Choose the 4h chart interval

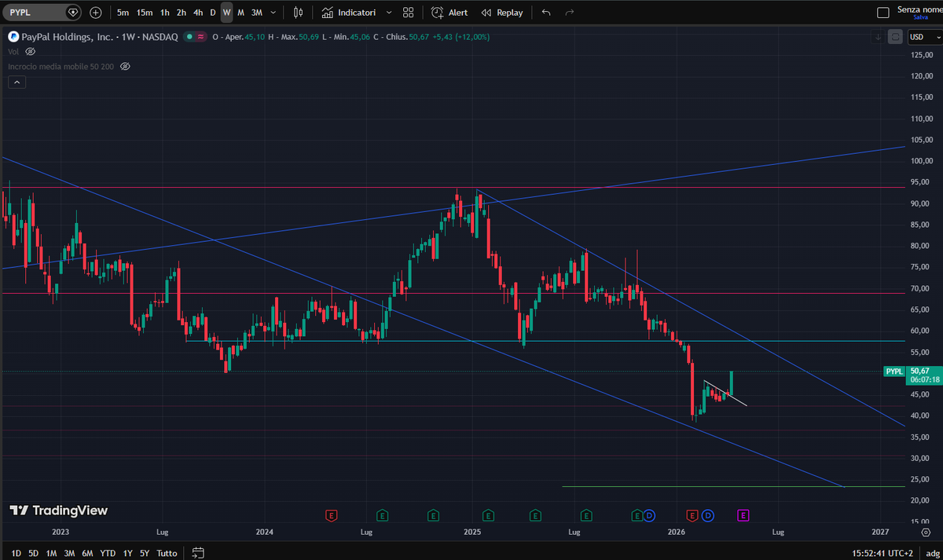pos(198,13)
